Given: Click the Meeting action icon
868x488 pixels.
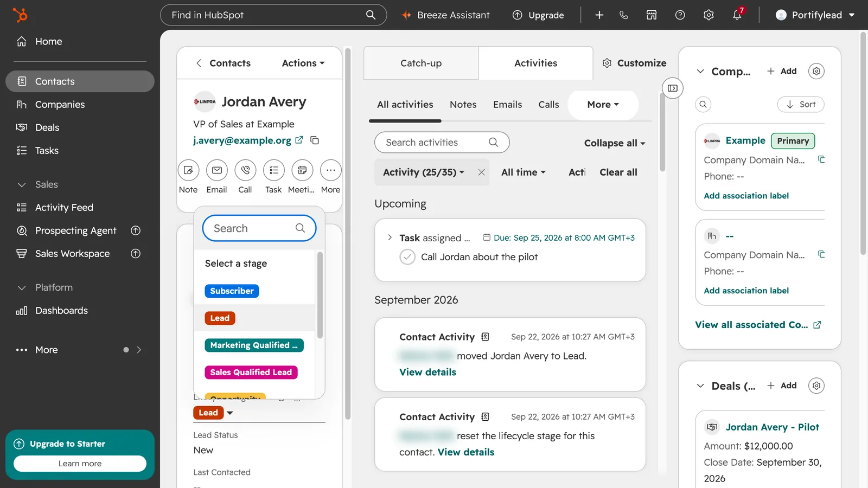Looking at the screenshot, I should 302,170.
